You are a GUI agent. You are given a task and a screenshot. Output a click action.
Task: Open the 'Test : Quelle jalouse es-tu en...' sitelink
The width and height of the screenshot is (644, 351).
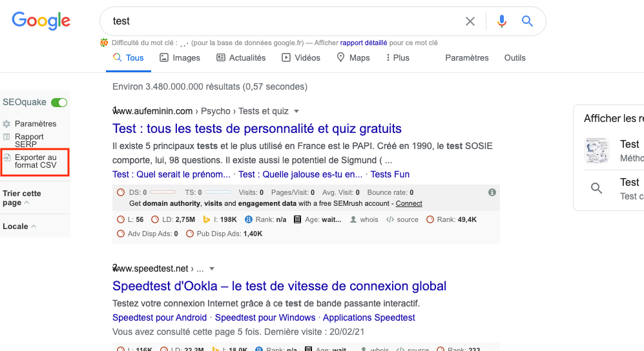(x=300, y=174)
